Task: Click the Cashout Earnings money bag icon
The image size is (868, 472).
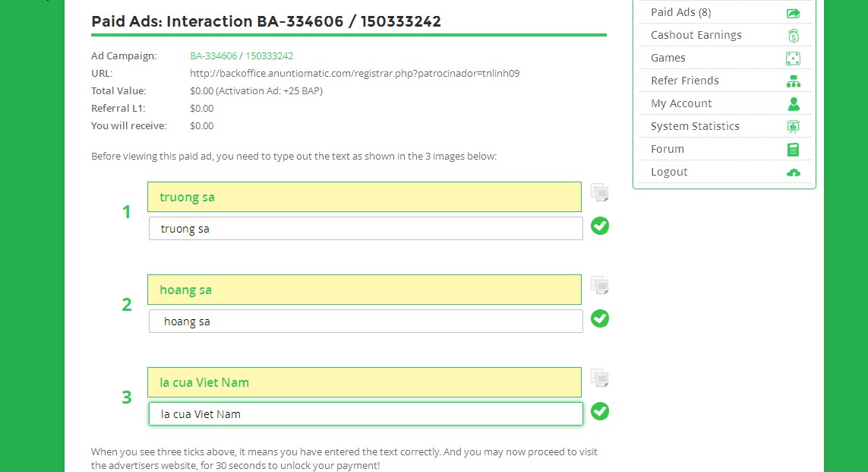Action: click(793, 36)
